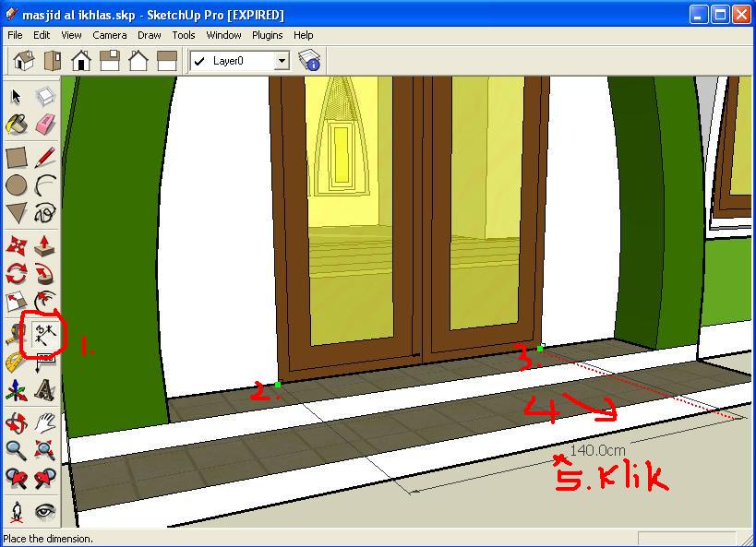
Task: Choose the Follow Me tool
Action: (45, 274)
